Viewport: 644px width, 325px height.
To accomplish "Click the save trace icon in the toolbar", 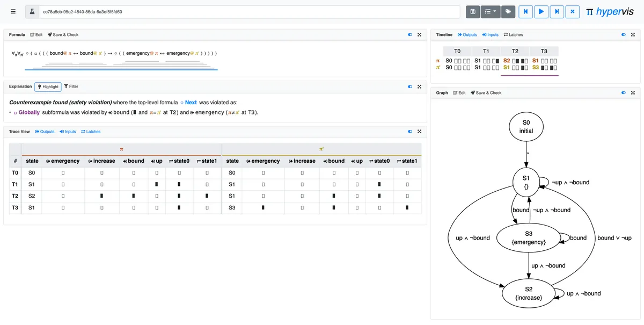I will (x=473, y=11).
